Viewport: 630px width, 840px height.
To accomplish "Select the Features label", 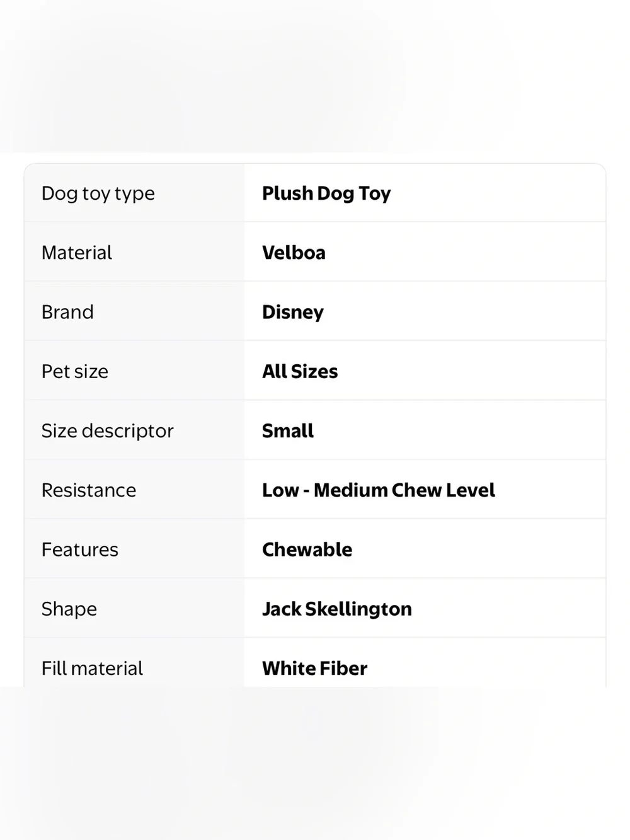I will point(79,549).
